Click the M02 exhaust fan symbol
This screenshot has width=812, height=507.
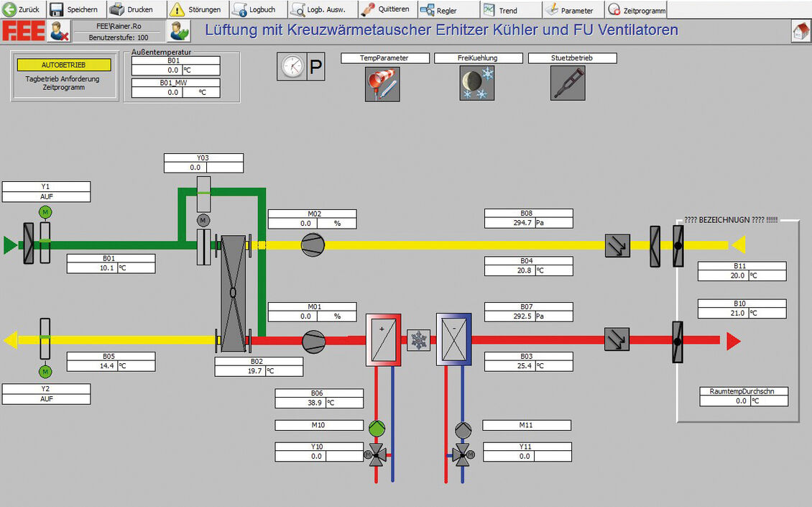(313, 245)
